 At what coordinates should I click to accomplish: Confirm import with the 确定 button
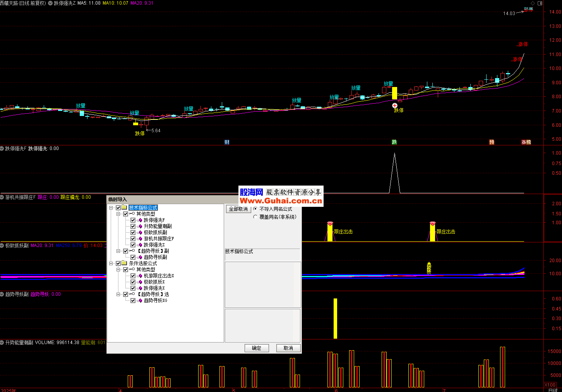pyautogui.click(x=257, y=348)
